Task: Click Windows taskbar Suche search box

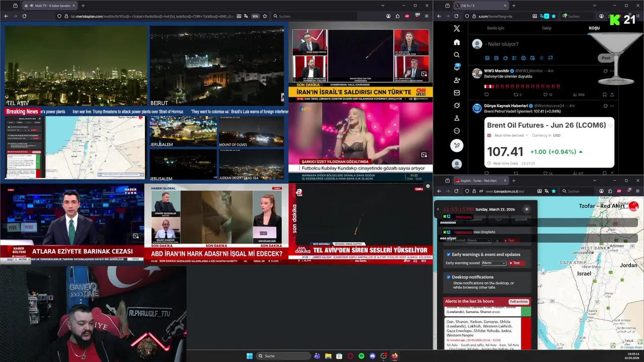Action: coord(284,356)
